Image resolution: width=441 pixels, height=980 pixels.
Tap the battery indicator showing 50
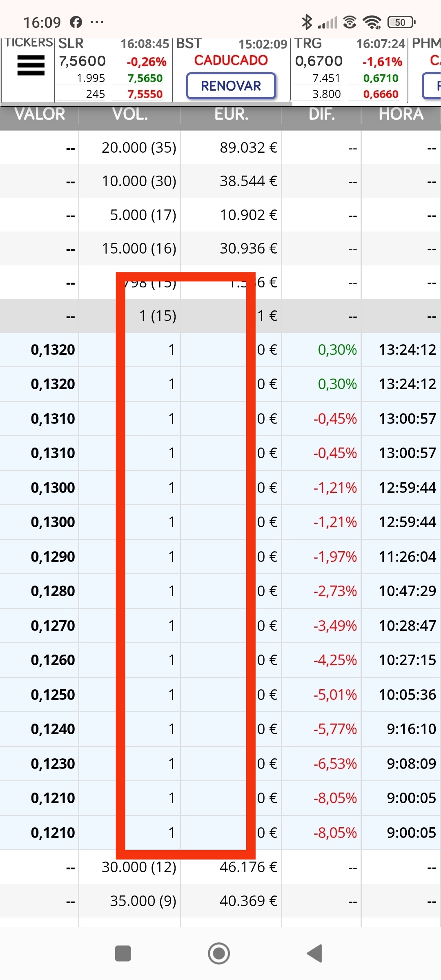coord(401,22)
